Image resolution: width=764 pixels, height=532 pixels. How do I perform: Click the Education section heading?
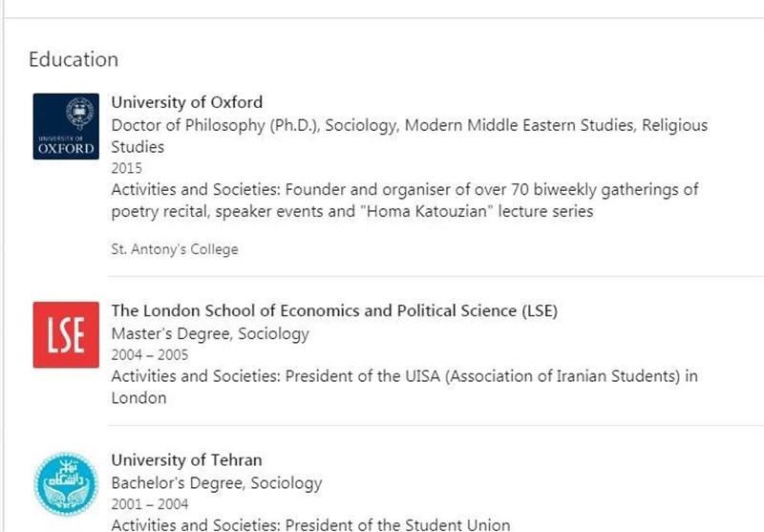click(74, 59)
